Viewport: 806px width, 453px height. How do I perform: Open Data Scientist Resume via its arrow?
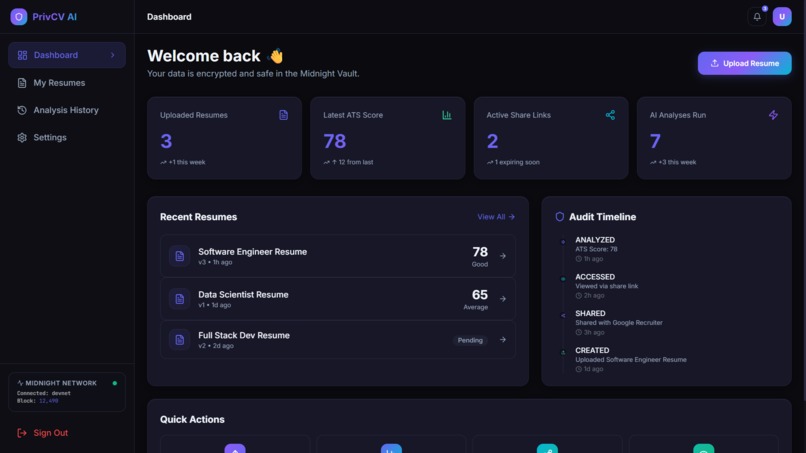tap(503, 299)
